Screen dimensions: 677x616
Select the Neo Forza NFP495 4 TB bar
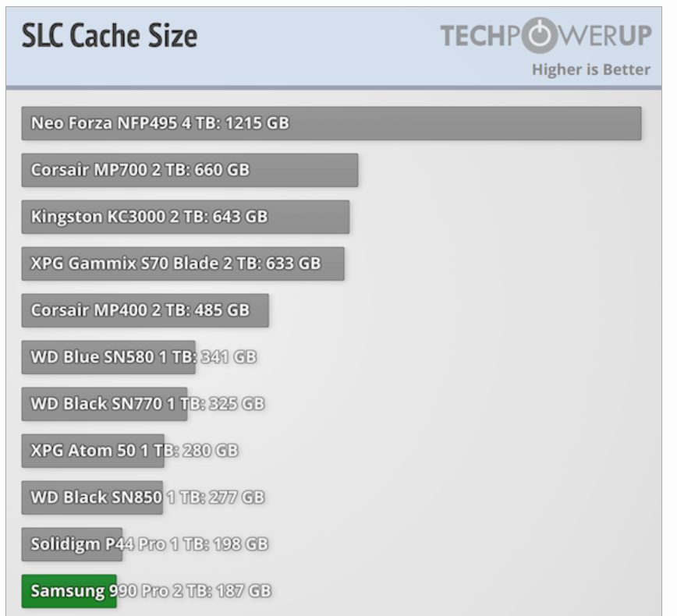tap(331, 123)
